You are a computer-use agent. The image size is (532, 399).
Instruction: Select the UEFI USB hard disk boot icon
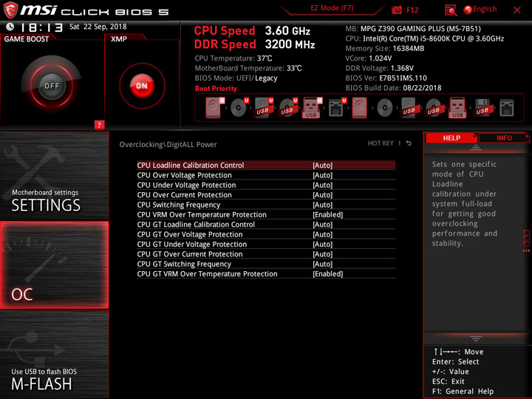264,108
